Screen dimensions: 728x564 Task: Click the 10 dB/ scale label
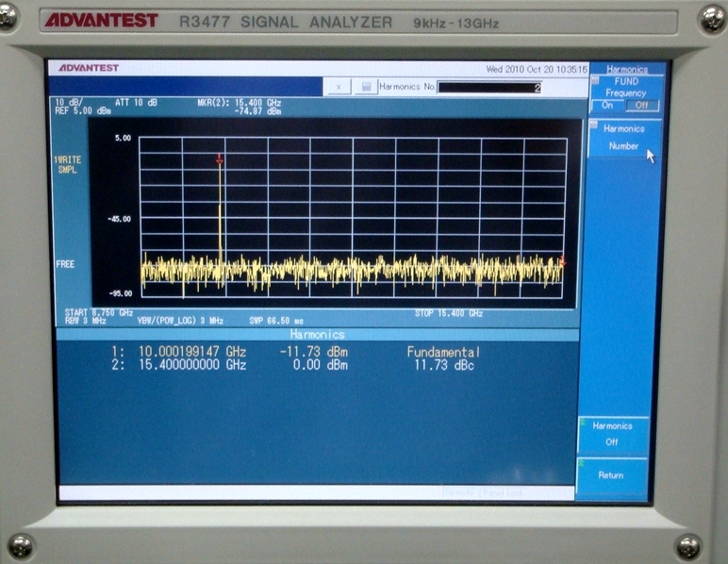click(x=69, y=102)
